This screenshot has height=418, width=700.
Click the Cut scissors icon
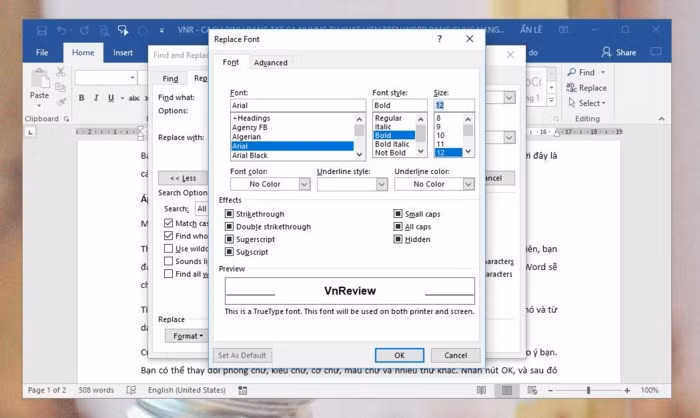click(60, 73)
